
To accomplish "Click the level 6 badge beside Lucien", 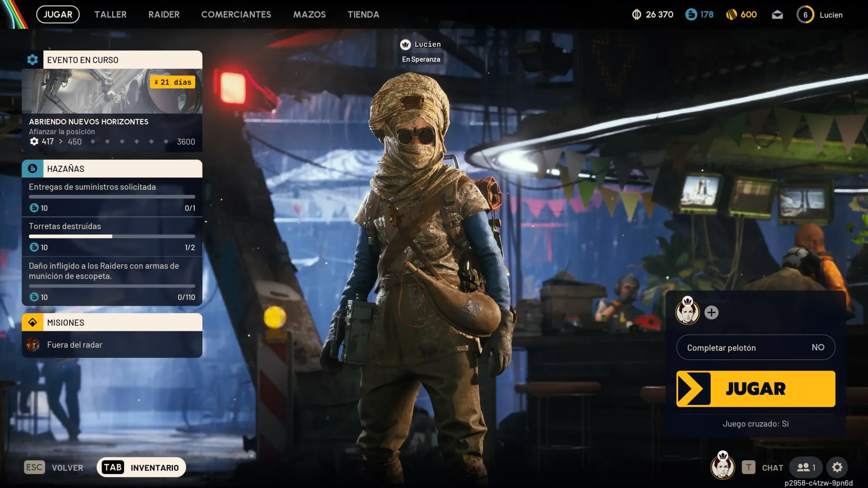I will [805, 15].
